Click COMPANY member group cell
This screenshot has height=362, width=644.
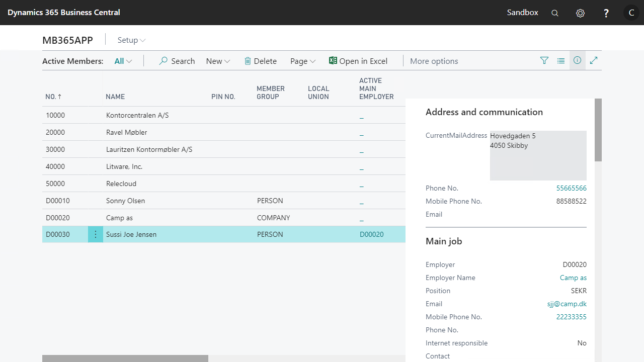274,218
